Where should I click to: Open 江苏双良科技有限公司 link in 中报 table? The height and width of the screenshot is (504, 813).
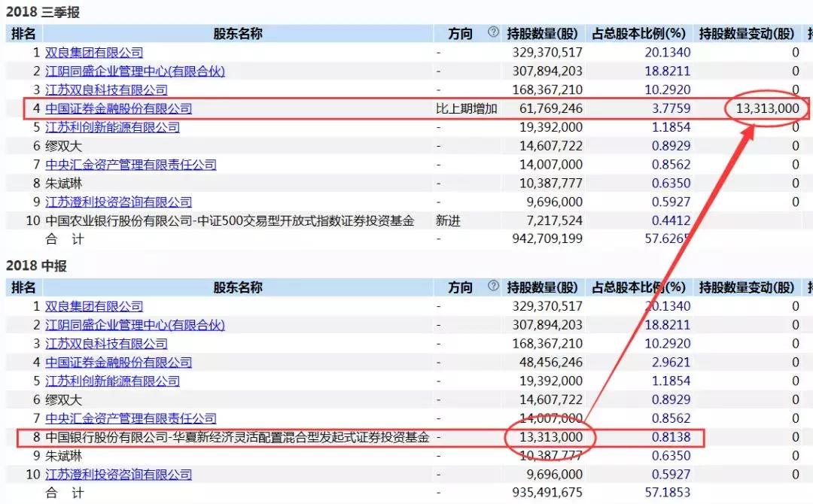106,344
